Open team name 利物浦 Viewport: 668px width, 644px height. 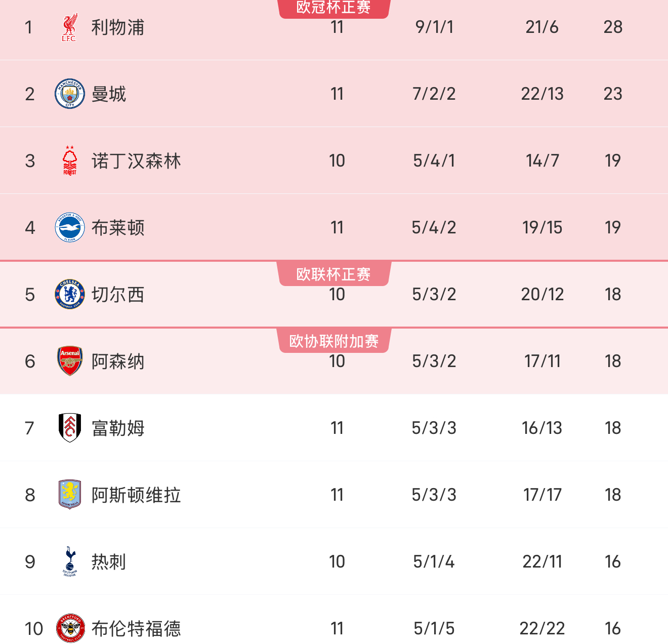click(118, 27)
